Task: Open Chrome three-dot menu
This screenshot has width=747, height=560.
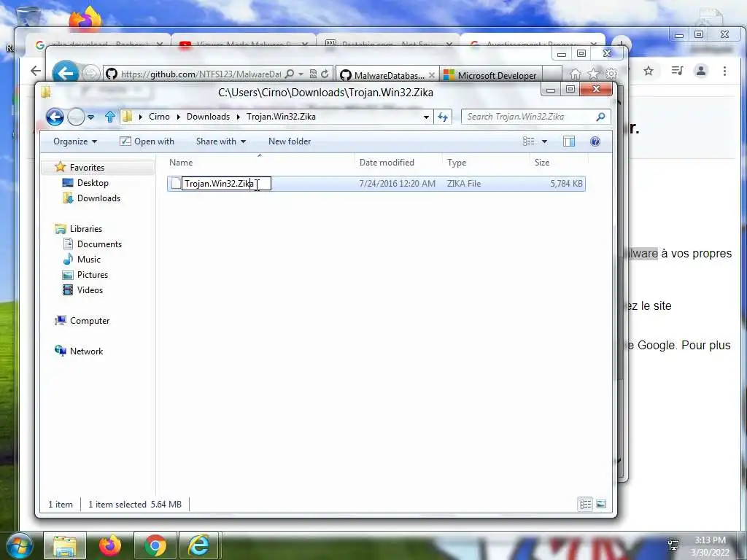Action: [x=724, y=71]
